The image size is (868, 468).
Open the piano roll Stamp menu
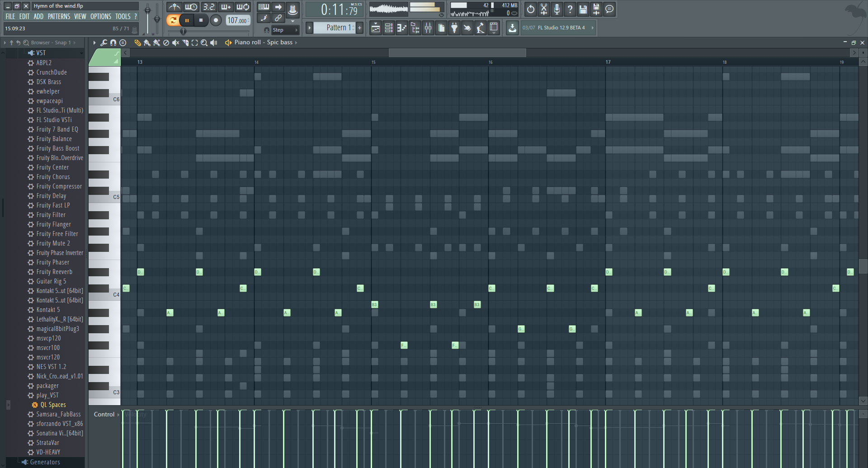pyautogui.click(x=123, y=43)
